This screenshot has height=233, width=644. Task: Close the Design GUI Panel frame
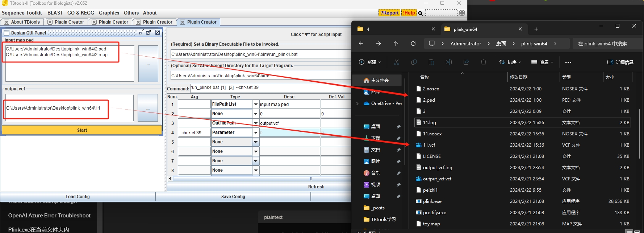pyautogui.click(x=158, y=33)
